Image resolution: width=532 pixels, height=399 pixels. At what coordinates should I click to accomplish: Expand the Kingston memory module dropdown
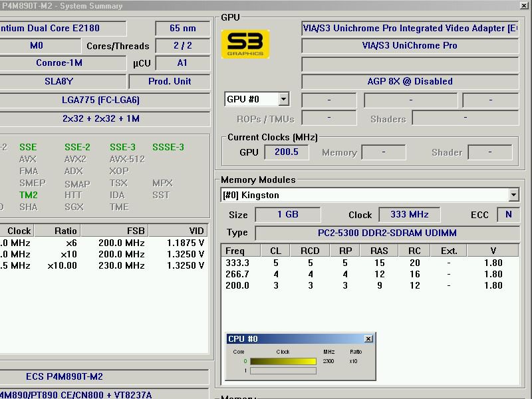click(513, 196)
